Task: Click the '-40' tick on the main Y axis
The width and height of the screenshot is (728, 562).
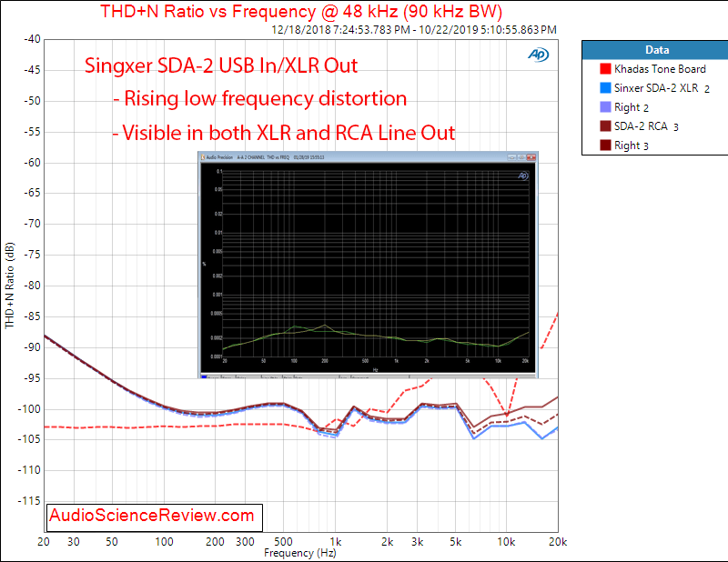Action: point(33,39)
